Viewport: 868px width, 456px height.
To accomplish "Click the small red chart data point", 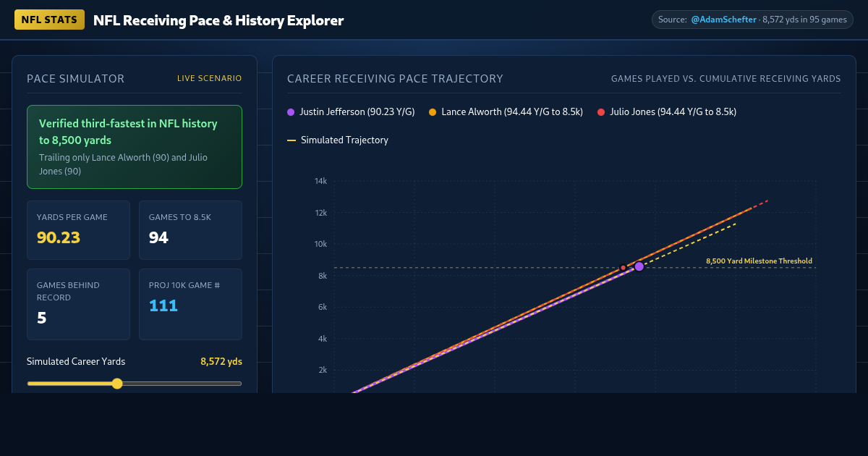I will [623, 268].
